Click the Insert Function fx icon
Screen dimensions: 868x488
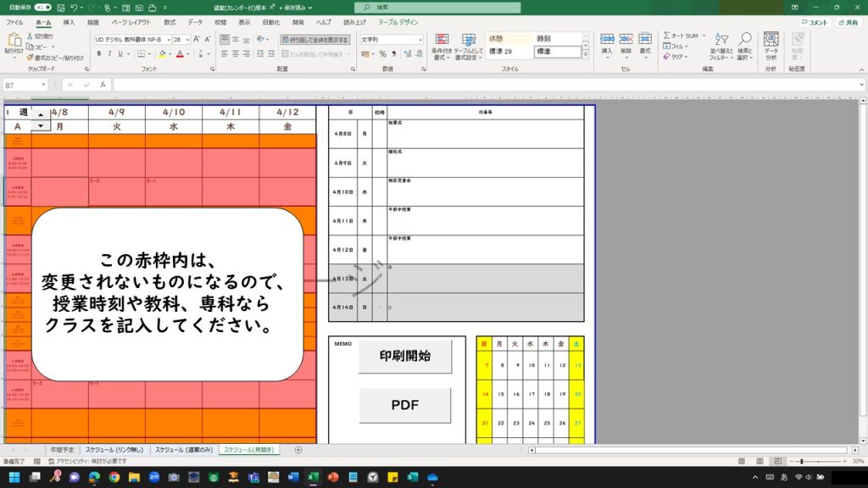pos(103,86)
